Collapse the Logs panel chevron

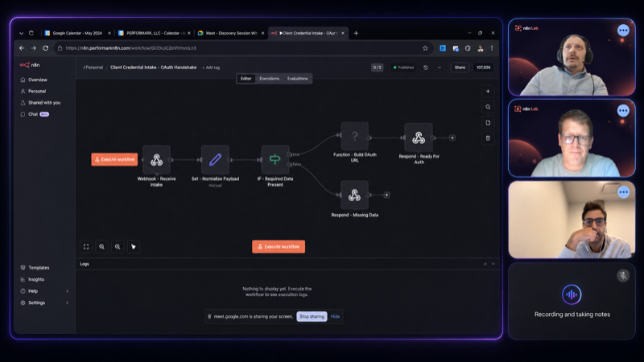[x=493, y=264]
